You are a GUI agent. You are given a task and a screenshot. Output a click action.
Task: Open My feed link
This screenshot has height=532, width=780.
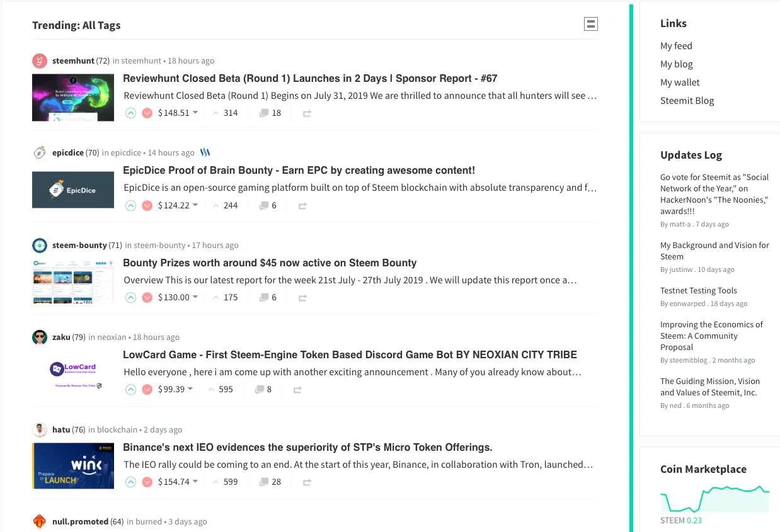click(676, 46)
